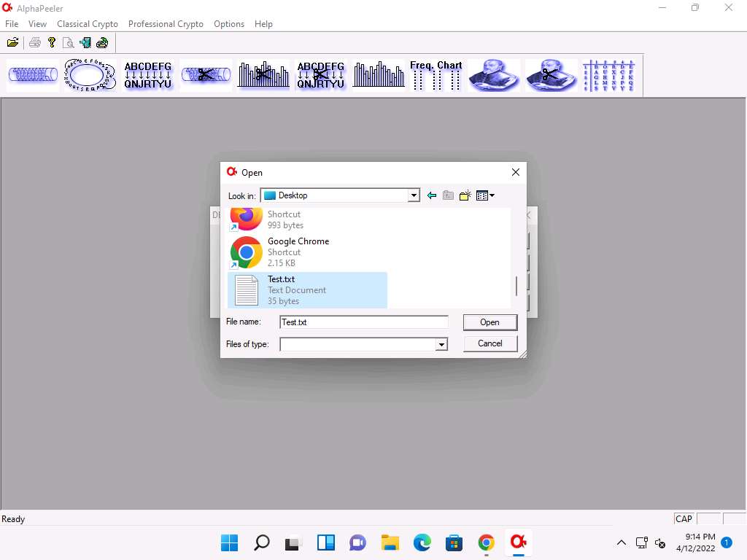747x560 pixels.
Task: Click the first cylinder cipher icon
Action: pyautogui.click(x=32, y=75)
